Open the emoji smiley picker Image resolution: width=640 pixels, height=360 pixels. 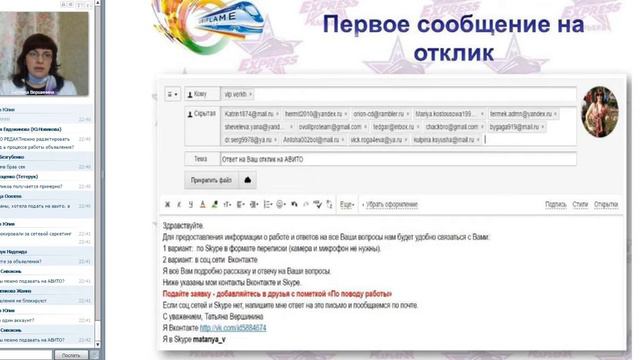point(281,204)
